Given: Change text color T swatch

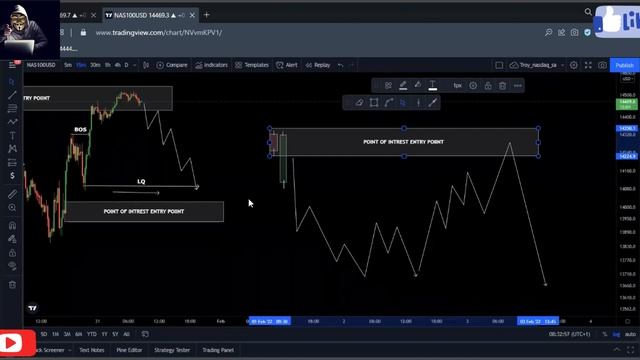Looking at the screenshot, I should [x=433, y=85].
